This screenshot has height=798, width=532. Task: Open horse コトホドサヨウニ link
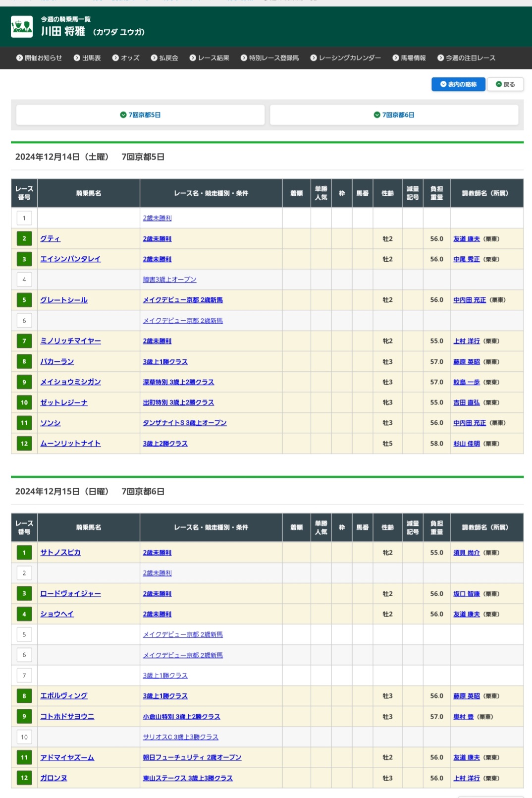[x=67, y=717]
